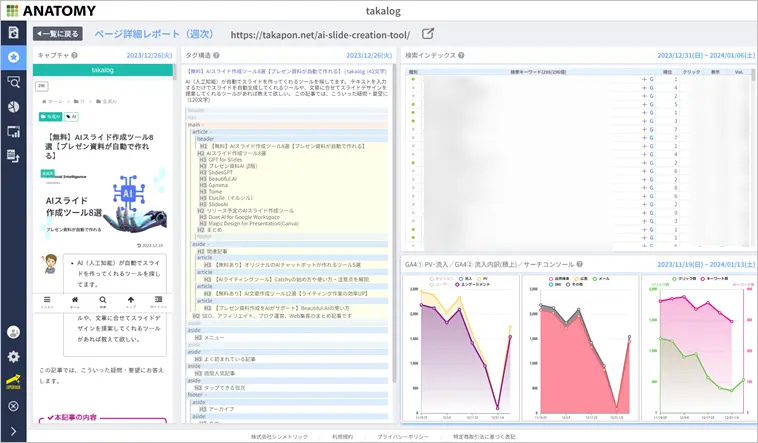Screen dimensions: 758x443
Task: Open the 検索インデックス date range link
Action: click(706, 55)
